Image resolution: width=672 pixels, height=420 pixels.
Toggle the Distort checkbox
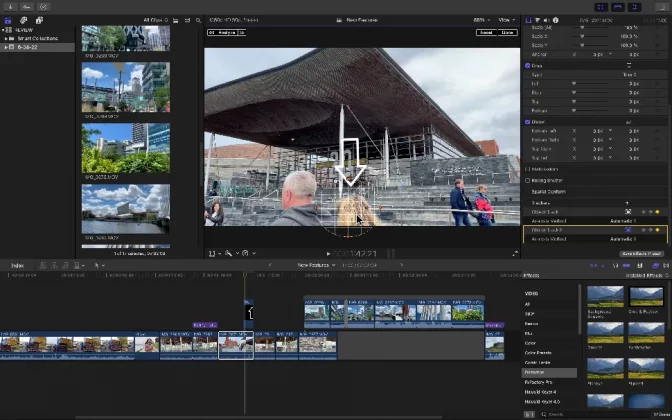coord(528,122)
